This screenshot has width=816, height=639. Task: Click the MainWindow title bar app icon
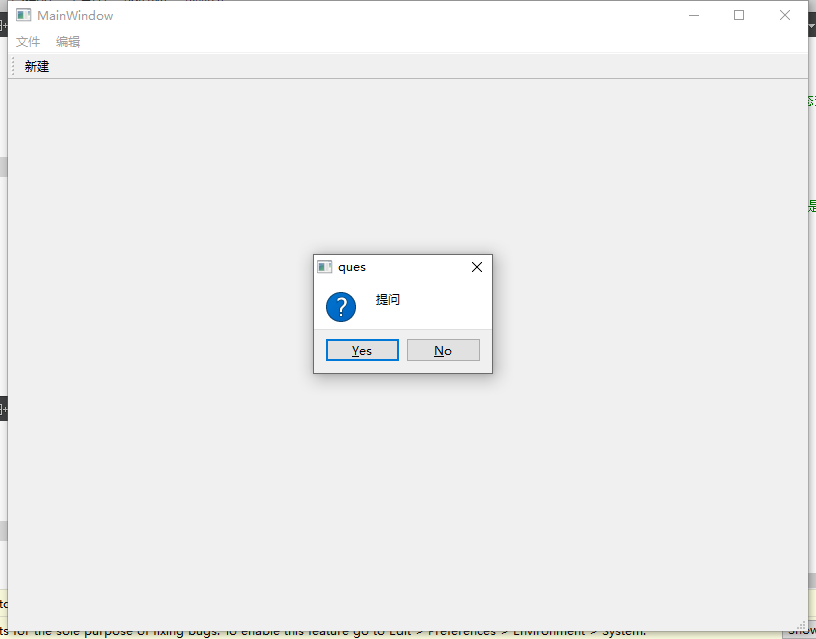(x=23, y=15)
